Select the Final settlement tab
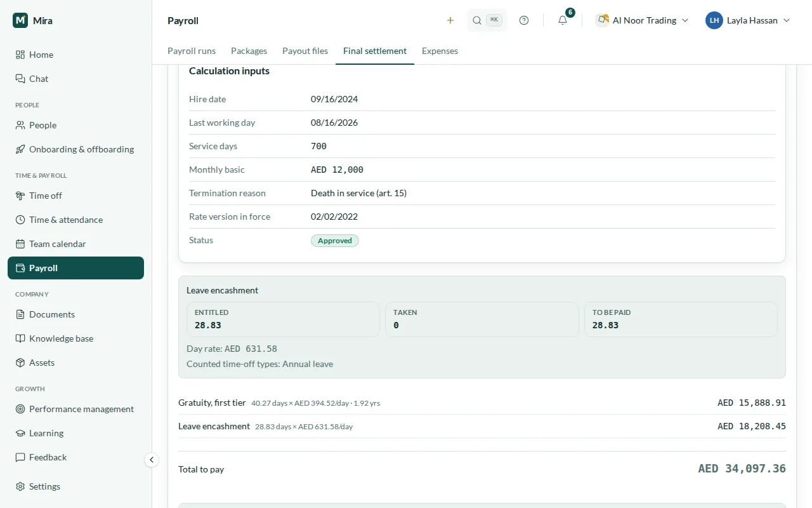This screenshot has height=508, width=812. click(x=375, y=51)
